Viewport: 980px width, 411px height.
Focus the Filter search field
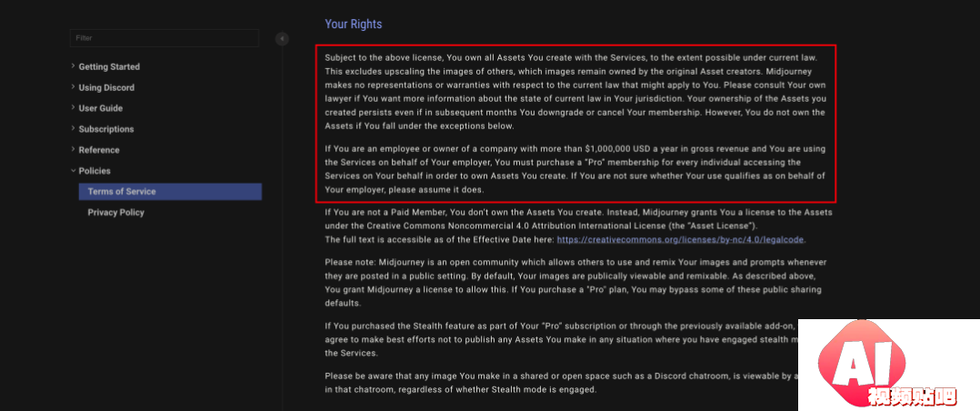(165, 38)
